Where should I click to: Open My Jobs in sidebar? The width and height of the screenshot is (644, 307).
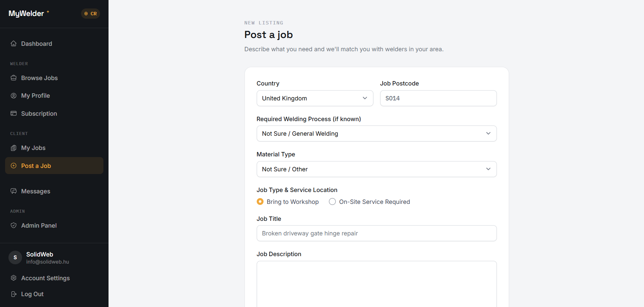[54, 148]
